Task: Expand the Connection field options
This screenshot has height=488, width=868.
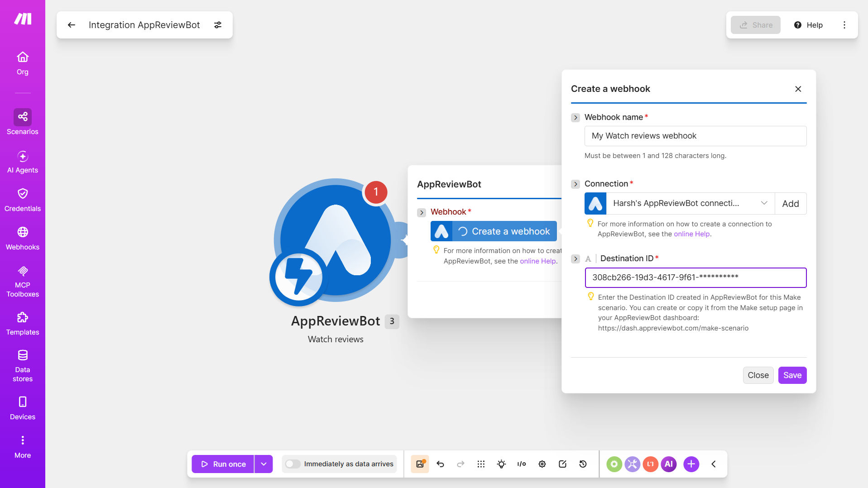Action: [575, 184]
